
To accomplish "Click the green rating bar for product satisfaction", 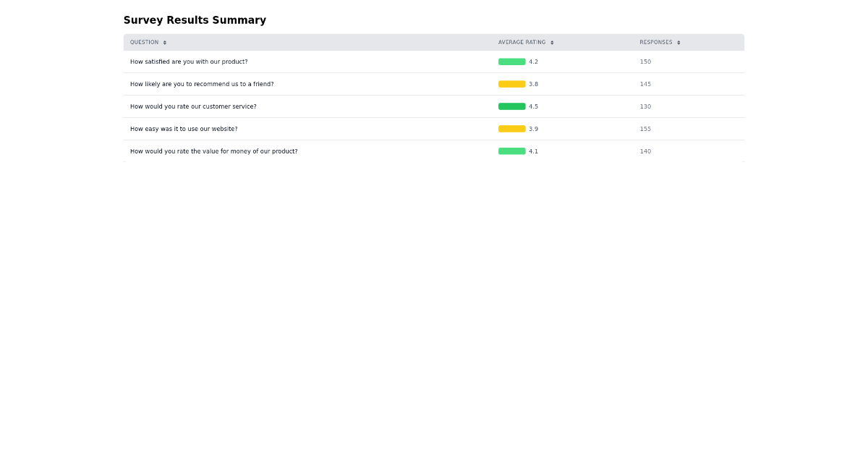I will tap(511, 62).
